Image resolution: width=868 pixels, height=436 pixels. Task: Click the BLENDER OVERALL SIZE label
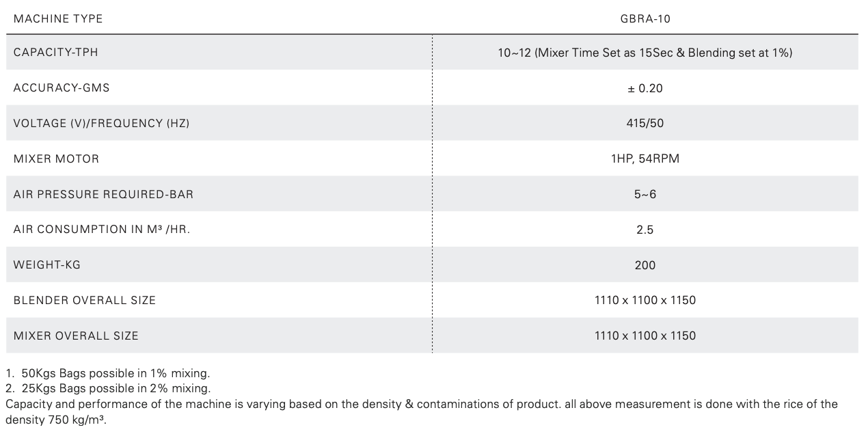tap(85, 300)
